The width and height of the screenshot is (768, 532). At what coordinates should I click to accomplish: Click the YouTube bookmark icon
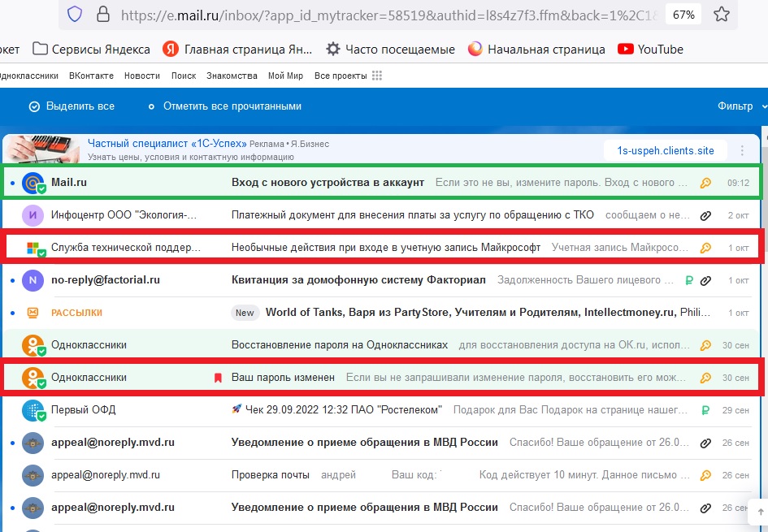(626, 49)
